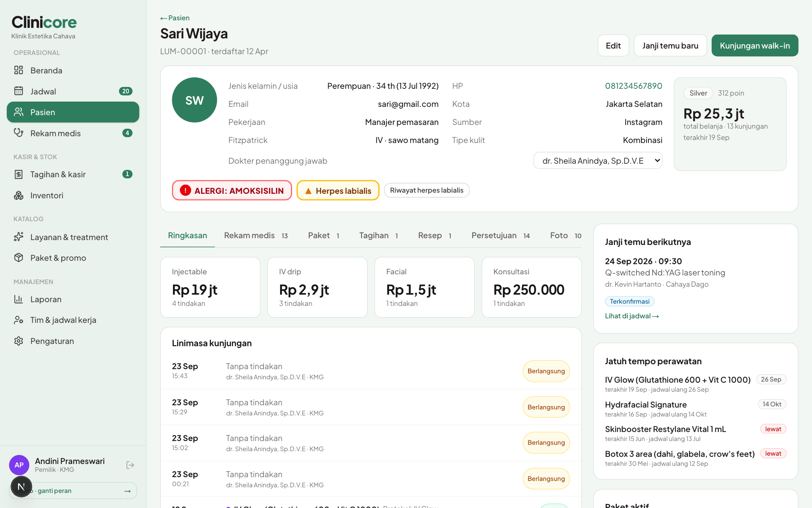Image resolution: width=812 pixels, height=508 pixels.
Task: Select the Pasien people icon
Action: pos(18,112)
